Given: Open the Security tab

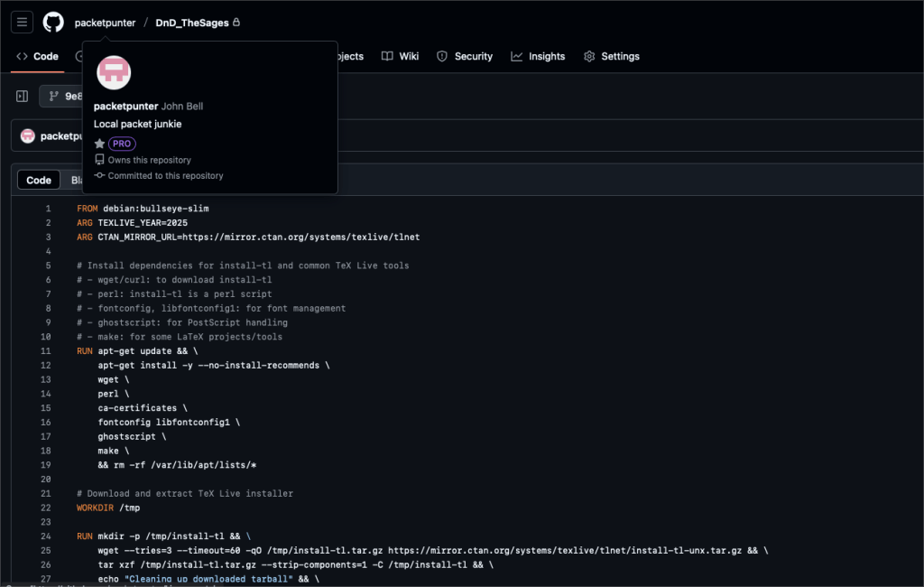Looking at the screenshot, I should click(x=465, y=56).
